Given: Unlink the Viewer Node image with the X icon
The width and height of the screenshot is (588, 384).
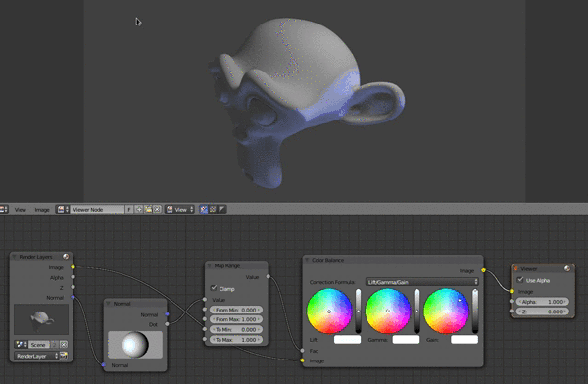Looking at the screenshot, I should (x=157, y=210).
